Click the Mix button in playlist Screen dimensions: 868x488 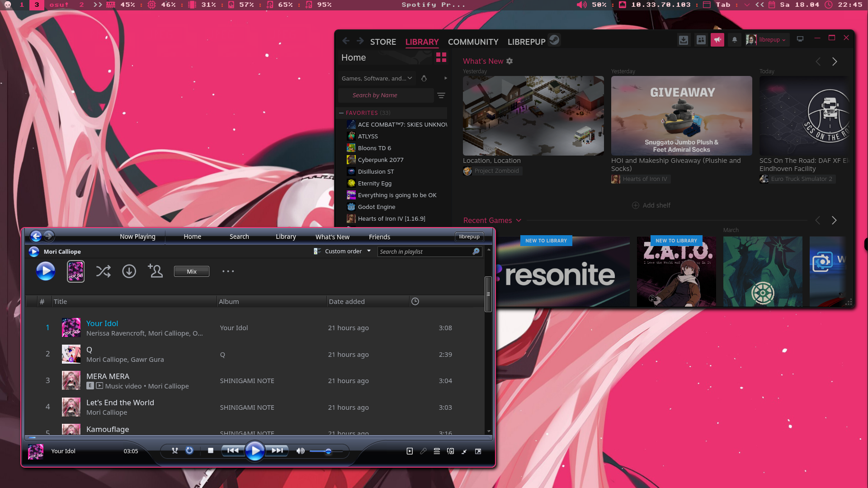tap(192, 271)
